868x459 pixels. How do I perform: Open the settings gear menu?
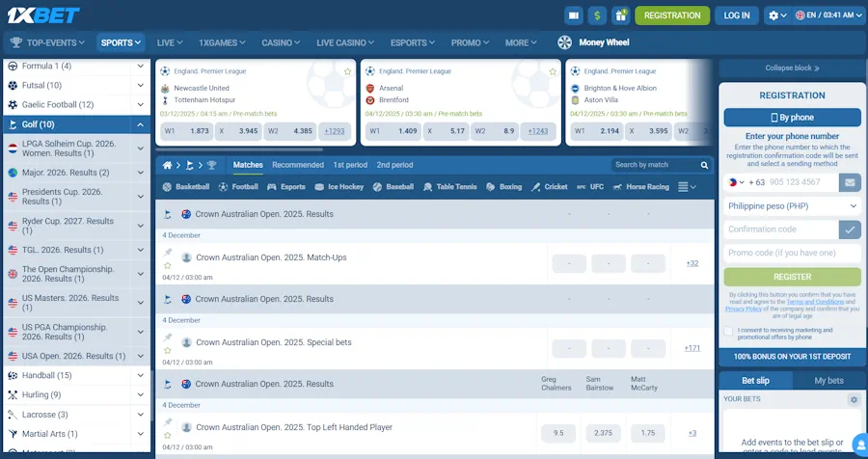[777, 15]
